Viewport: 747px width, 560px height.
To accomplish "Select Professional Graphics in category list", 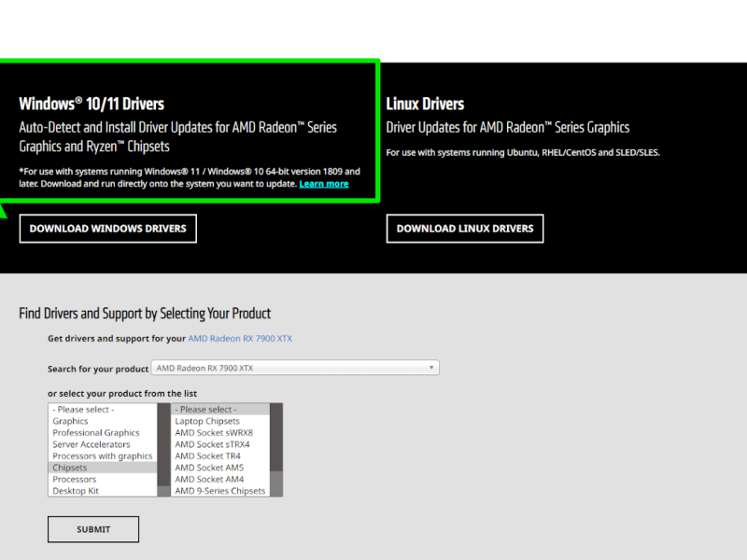I will (103, 432).
